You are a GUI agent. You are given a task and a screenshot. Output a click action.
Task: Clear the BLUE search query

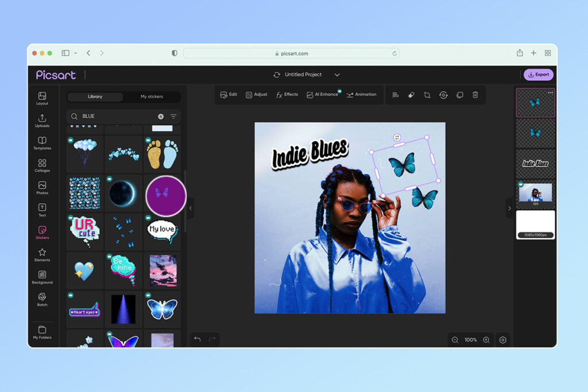(x=161, y=116)
